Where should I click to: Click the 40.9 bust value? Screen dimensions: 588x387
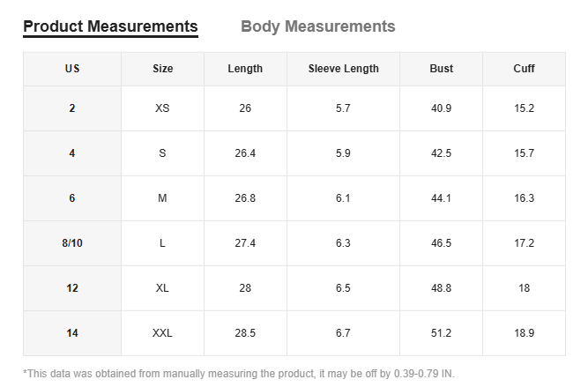pos(441,108)
